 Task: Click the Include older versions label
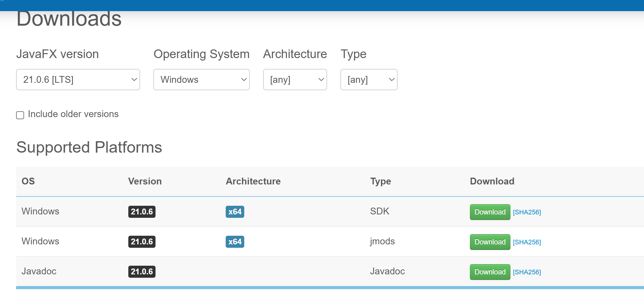tap(73, 114)
